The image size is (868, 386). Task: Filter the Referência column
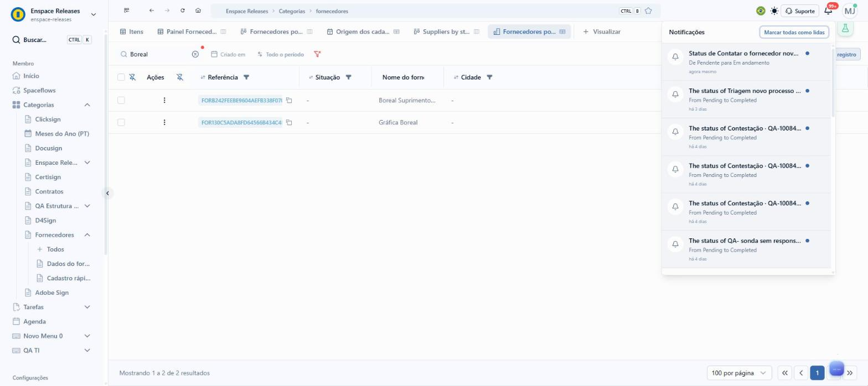[x=246, y=77]
